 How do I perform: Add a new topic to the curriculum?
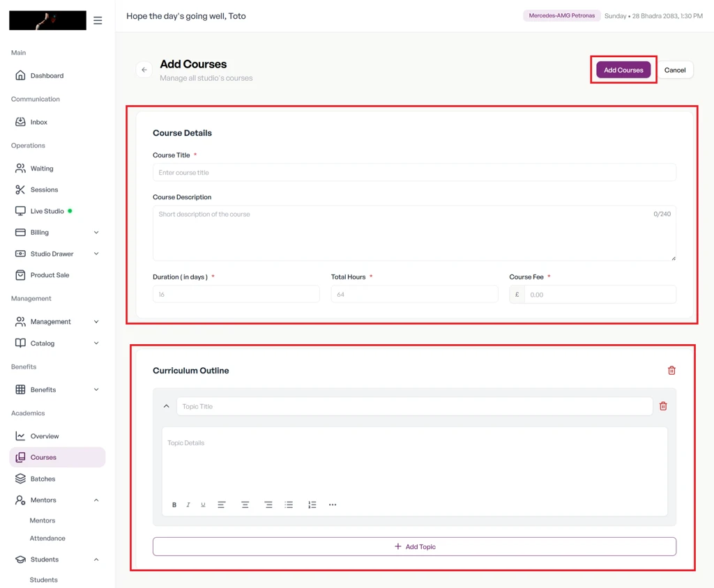coord(414,547)
